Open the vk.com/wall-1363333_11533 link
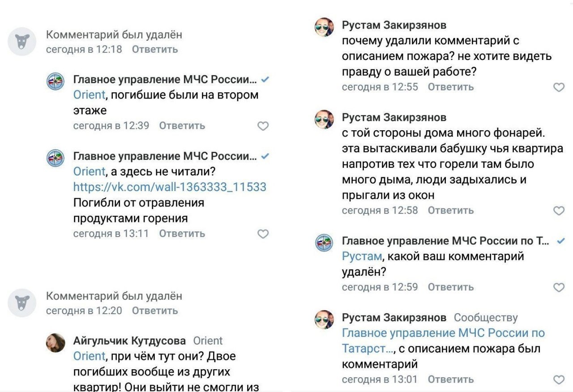This screenshot has width=573, height=392. (170, 187)
